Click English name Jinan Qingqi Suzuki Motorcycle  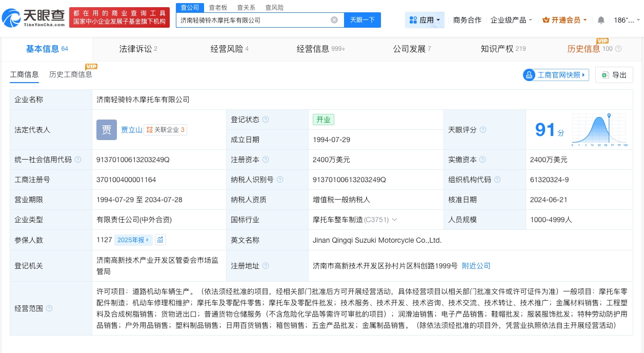pos(377,240)
